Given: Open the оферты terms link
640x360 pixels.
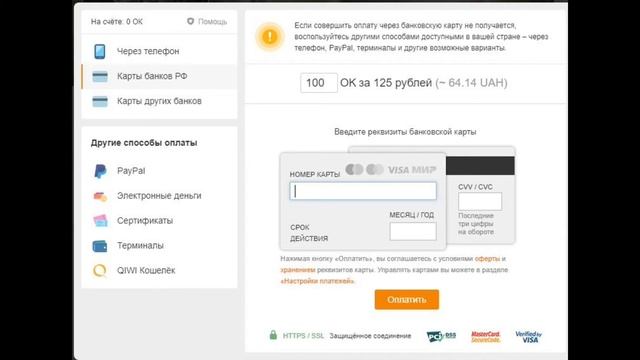Looking at the screenshot, I should click(x=487, y=258).
